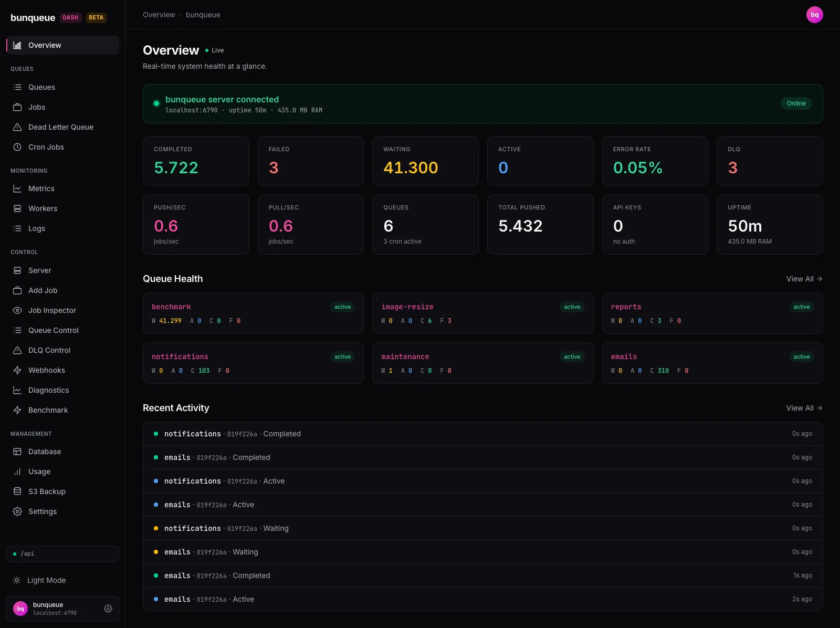Open Overview bar-chart icon in sidebar

(x=17, y=45)
